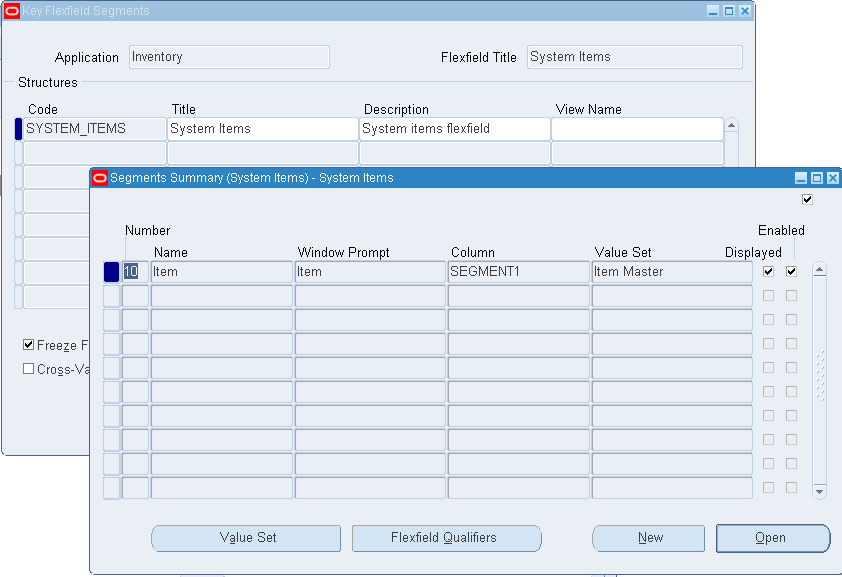Uncheck the Freeze Flexfield checkbox
Viewport: 842px width, 577px height.
(28, 345)
